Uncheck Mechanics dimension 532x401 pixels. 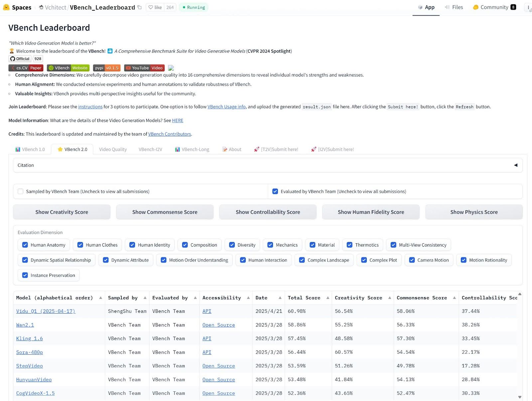(270, 245)
